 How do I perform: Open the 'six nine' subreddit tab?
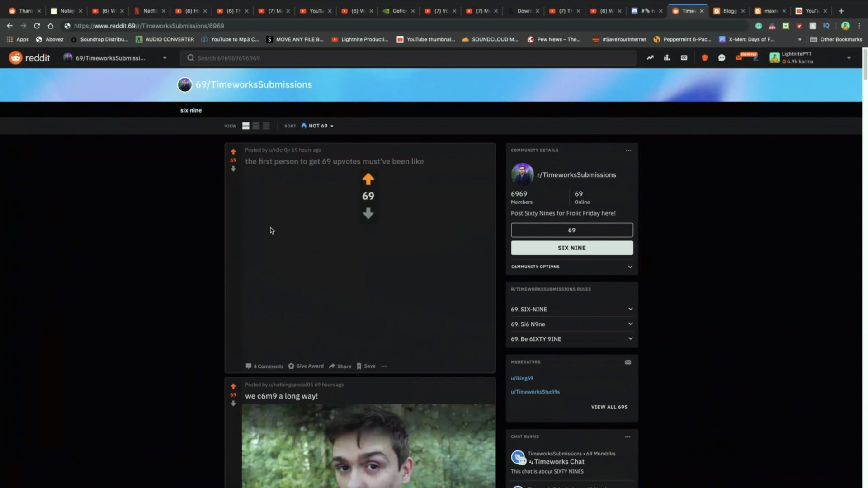[191, 110]
